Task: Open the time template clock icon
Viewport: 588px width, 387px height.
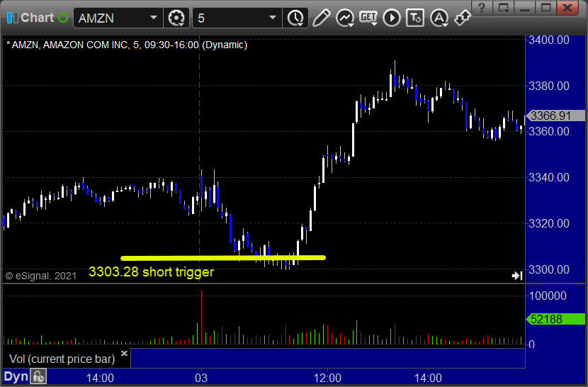Action: click(x=295, y=18)
